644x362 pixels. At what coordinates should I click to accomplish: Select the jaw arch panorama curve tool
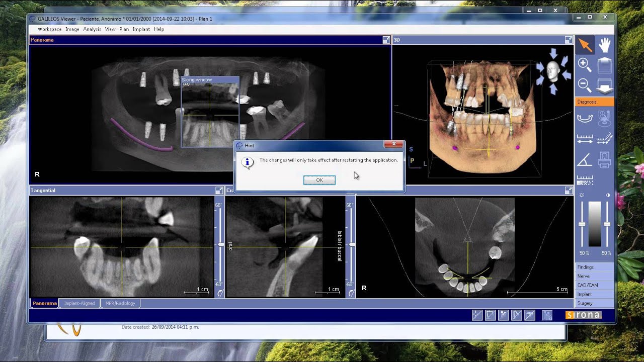click(x=585, y=119)
